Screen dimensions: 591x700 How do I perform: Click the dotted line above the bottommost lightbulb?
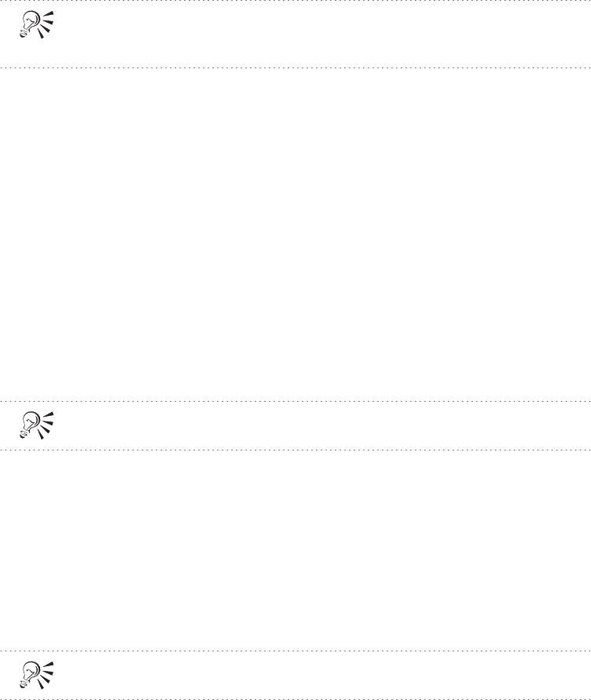click(x=295, y=651)
